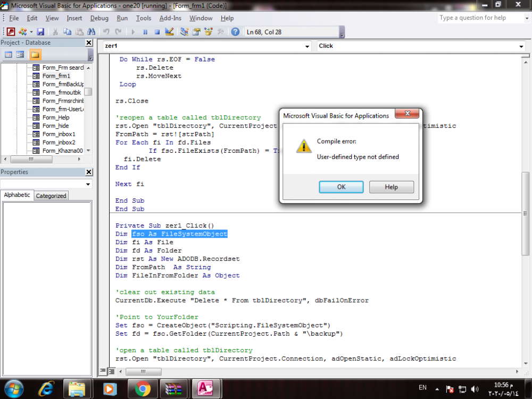Open the Debug menu
The image size is (532, 399).
tap(99, 18)
